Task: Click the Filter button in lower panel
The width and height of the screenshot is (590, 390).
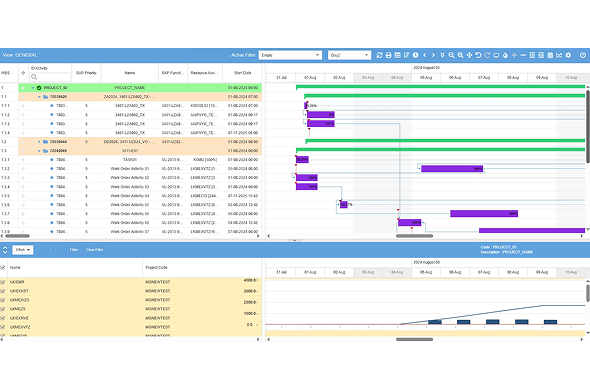Action: [x=74, y=250]
